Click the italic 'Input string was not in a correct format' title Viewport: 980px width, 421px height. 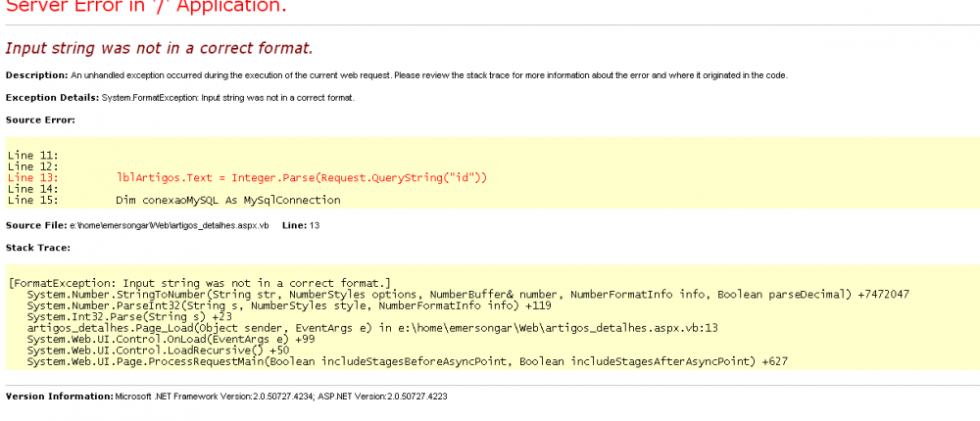coord(159,48)
